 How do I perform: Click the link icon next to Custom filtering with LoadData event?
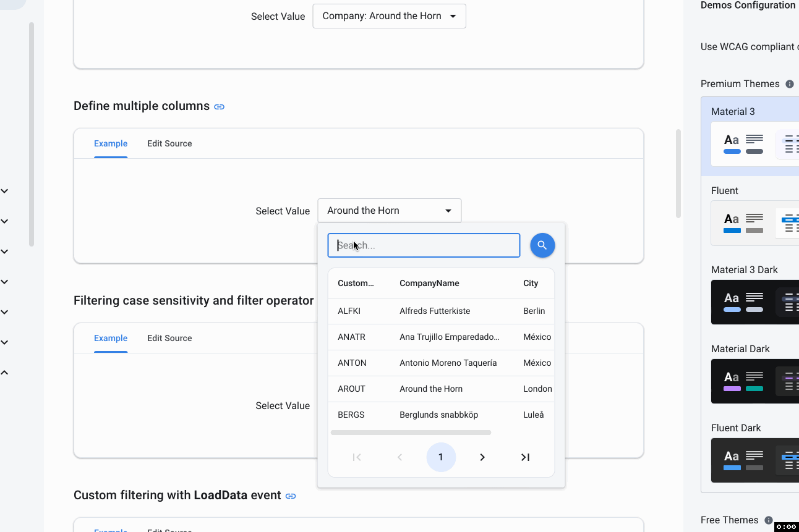(291, 496)
